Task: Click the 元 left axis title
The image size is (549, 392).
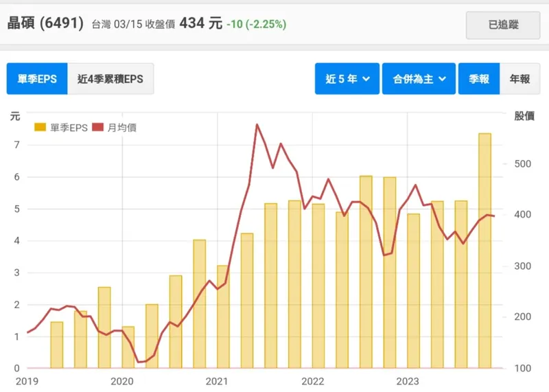Action: pyautogui.click(x=15, y=116)
